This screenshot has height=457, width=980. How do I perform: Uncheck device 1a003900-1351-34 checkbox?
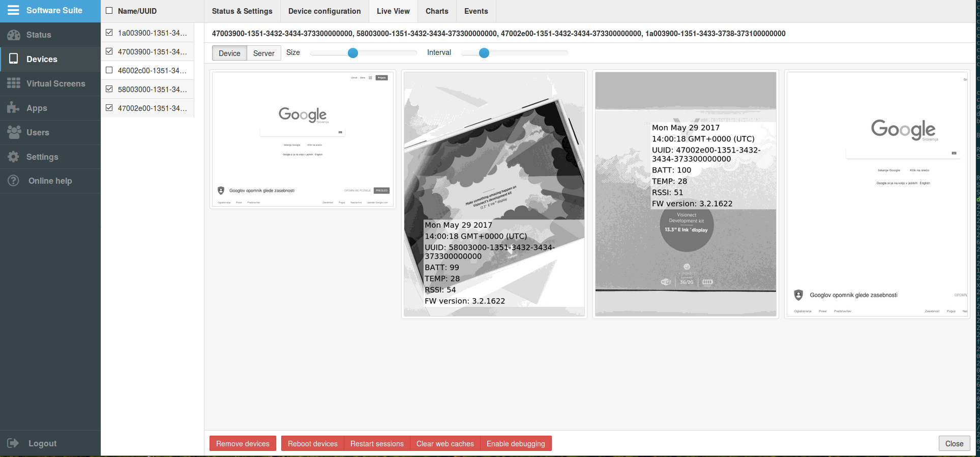coord(109,33)
